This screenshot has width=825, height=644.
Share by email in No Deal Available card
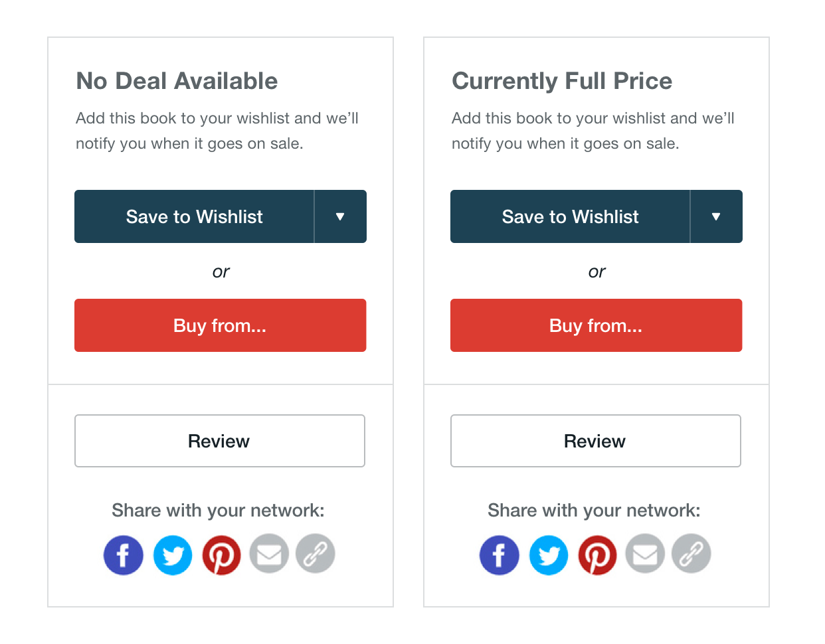coord(269,554)
